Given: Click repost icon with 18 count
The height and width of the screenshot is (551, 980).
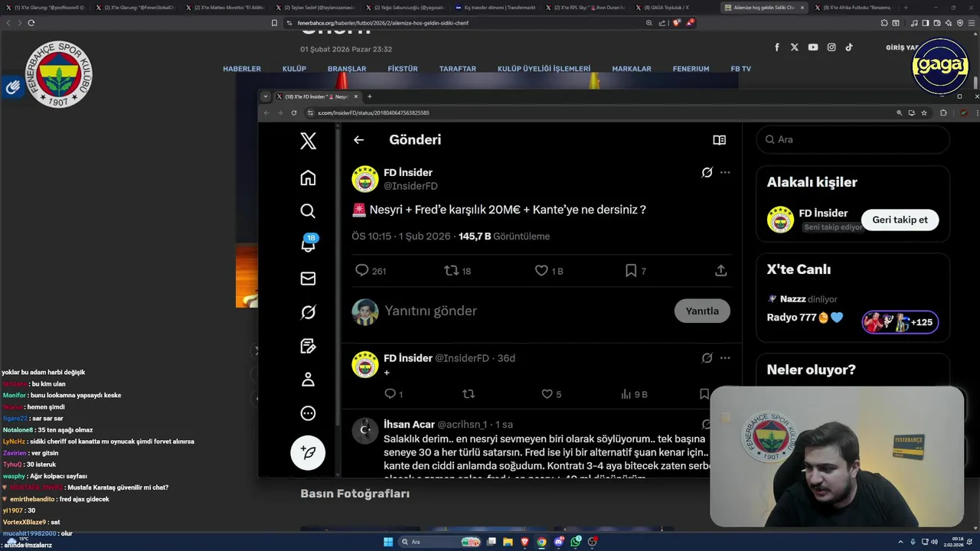Looking at the screenshot, I should pos(452,270).
